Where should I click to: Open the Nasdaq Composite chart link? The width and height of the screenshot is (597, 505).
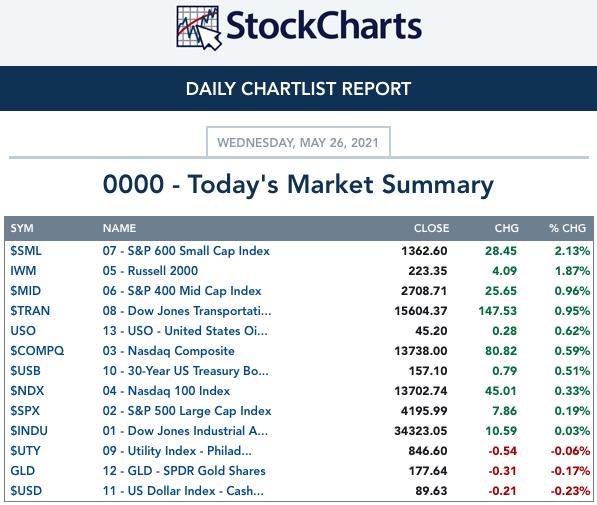168,351
